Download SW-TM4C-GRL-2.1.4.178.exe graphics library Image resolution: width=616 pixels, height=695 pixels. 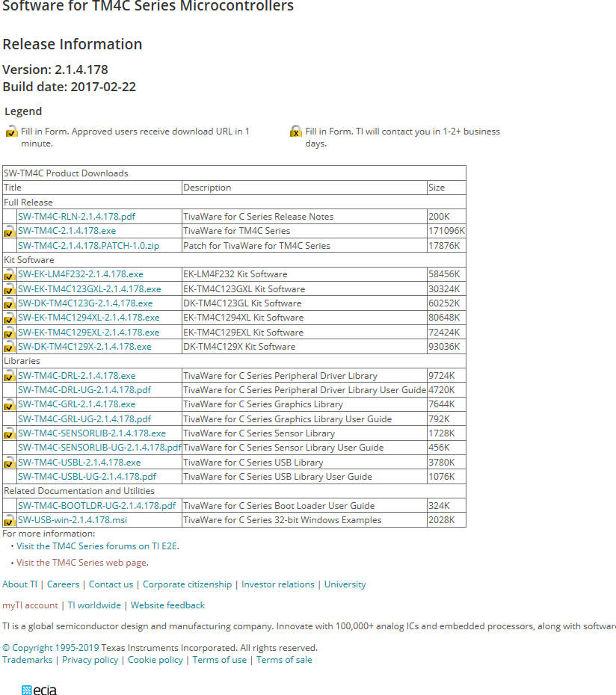click(76, 404)
